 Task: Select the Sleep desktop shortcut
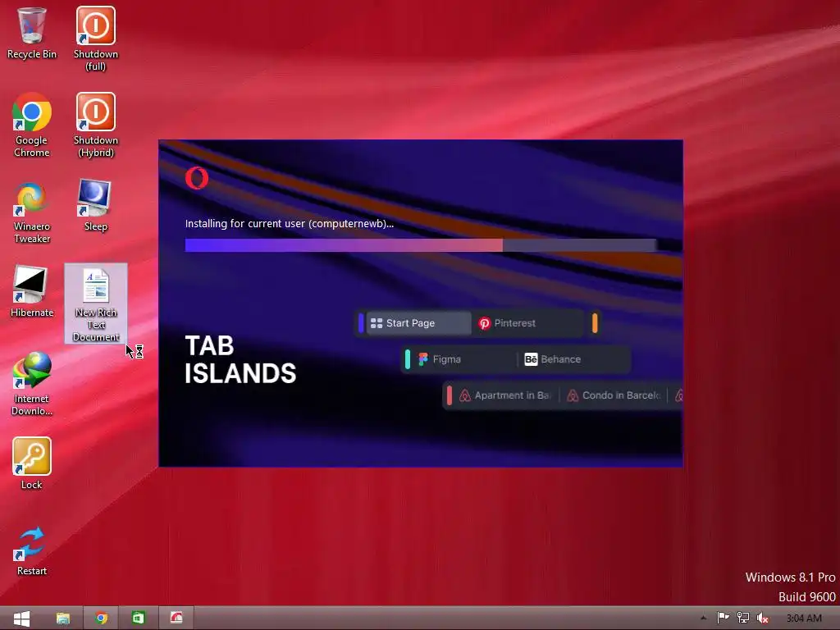pyautogui.click(x=96, y=206)
